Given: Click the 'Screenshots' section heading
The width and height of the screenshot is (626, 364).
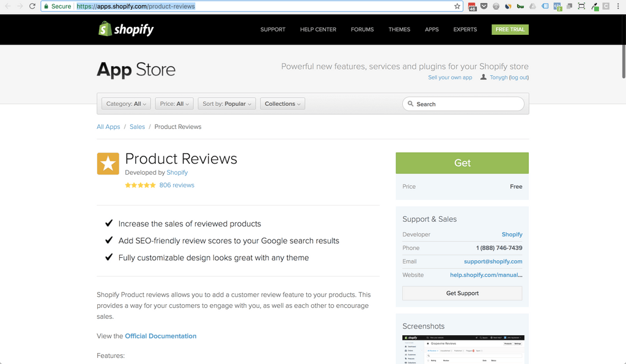Looking at the screenshot, I should [x=423, y=326].
